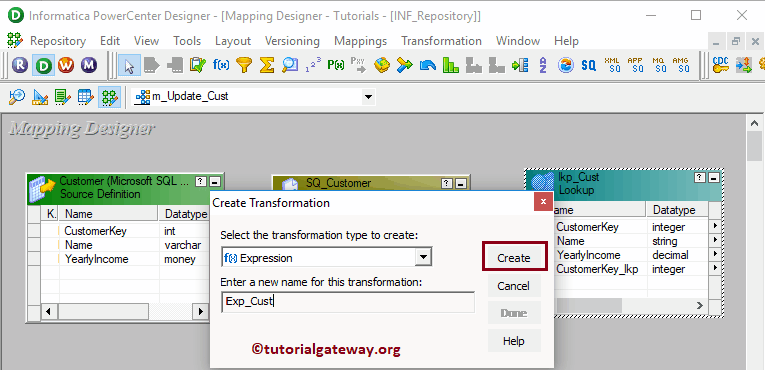Pick the green arrow Router transformation icon
Image resolution: width=765 pixels, height=370 pixels.
click(x=520, y=65)
